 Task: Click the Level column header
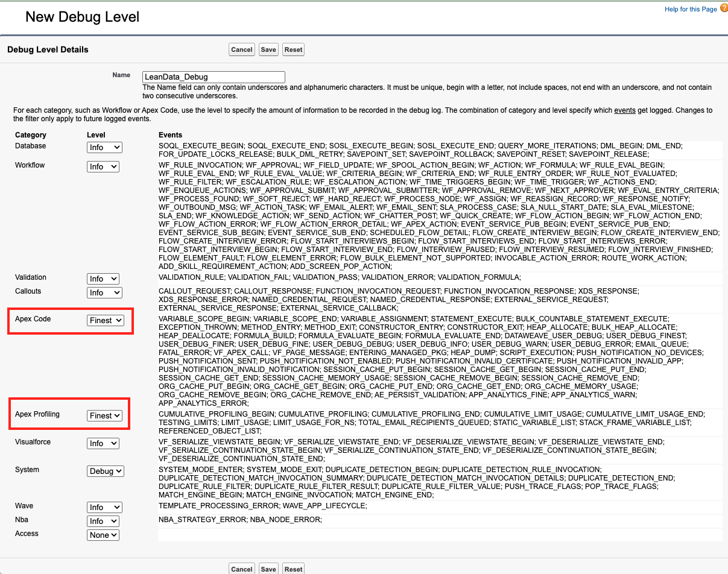point(96,135)
